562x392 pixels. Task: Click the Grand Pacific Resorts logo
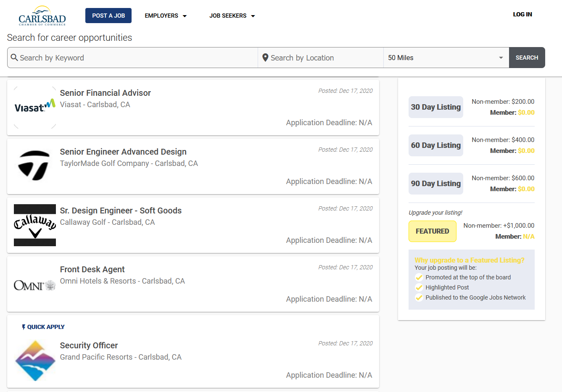point(35,360)
